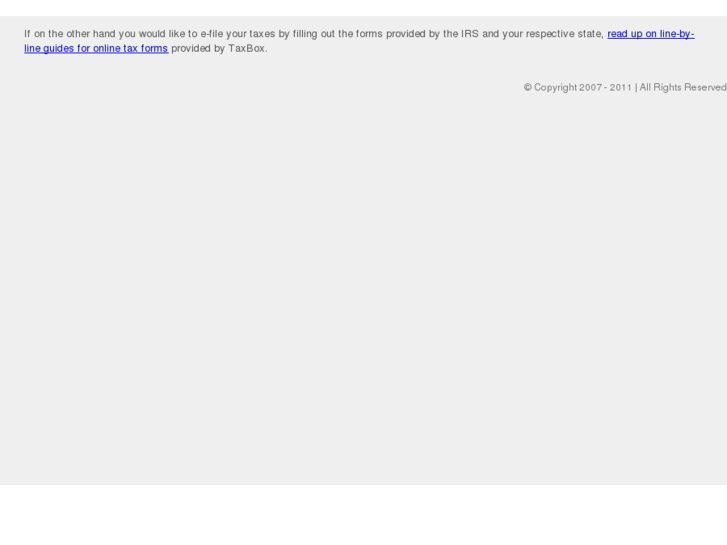Open the "read up on line-by-" link
The image size is (727, 545).
click(x=650, y=34)
